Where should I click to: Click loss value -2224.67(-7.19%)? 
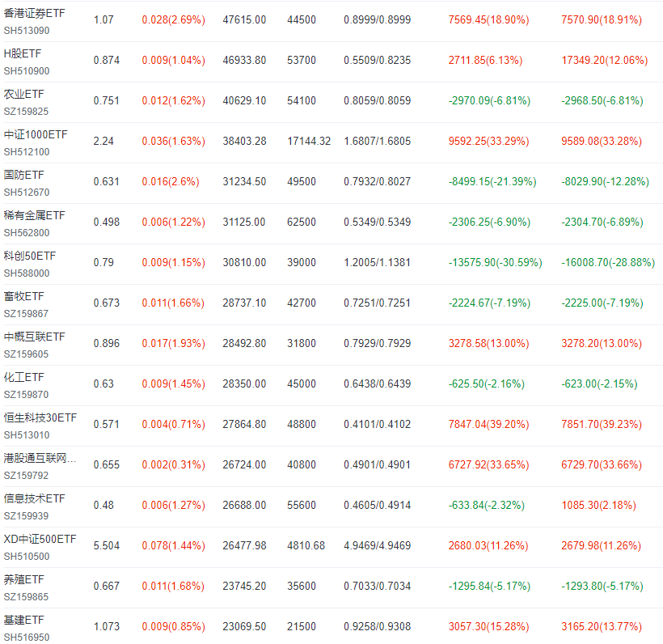tap(489, 303)
